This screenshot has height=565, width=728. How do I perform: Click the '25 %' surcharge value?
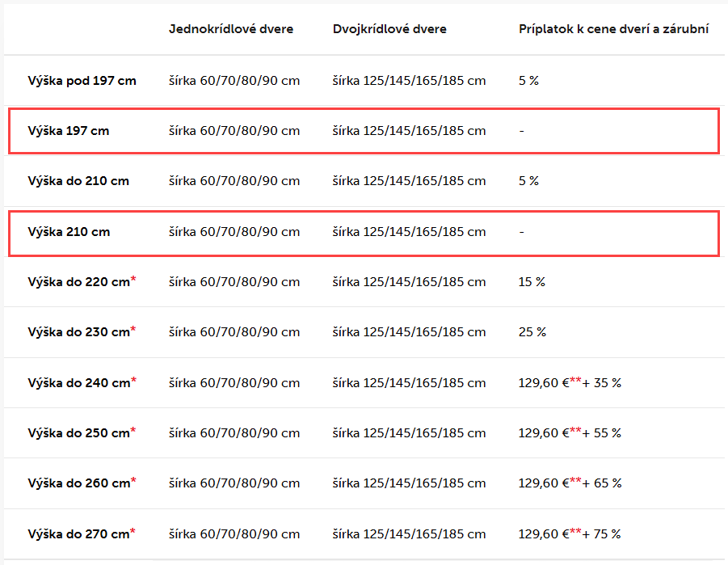(x=532, y=332)
